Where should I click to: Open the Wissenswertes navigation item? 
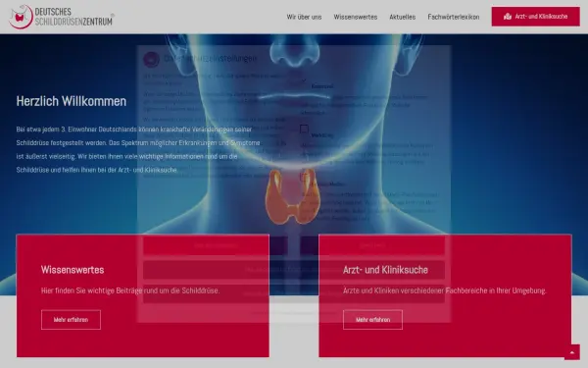pos(356,17)
